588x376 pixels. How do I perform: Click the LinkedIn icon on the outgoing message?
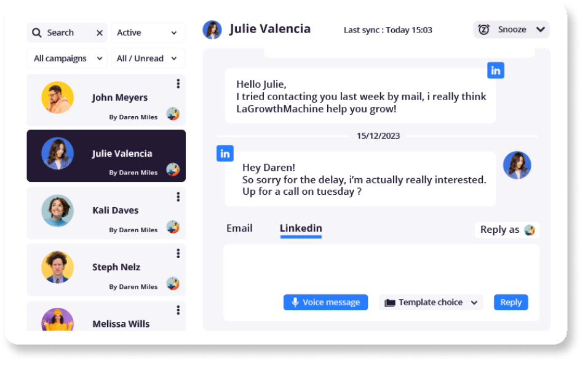tap(496, 71)
